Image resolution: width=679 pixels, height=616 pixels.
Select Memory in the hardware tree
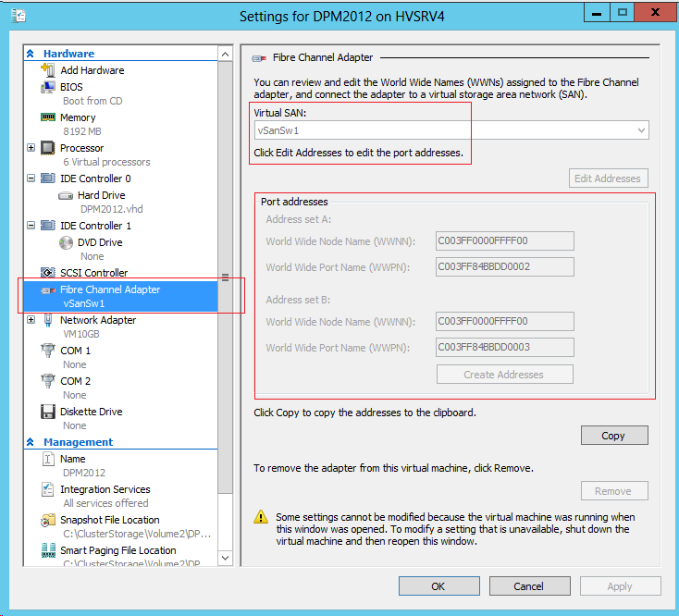pyautogui.click(x=78, y=117)
